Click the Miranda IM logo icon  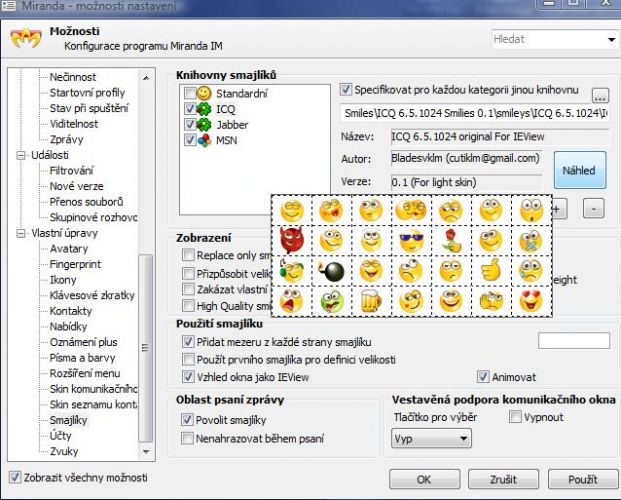26,38
